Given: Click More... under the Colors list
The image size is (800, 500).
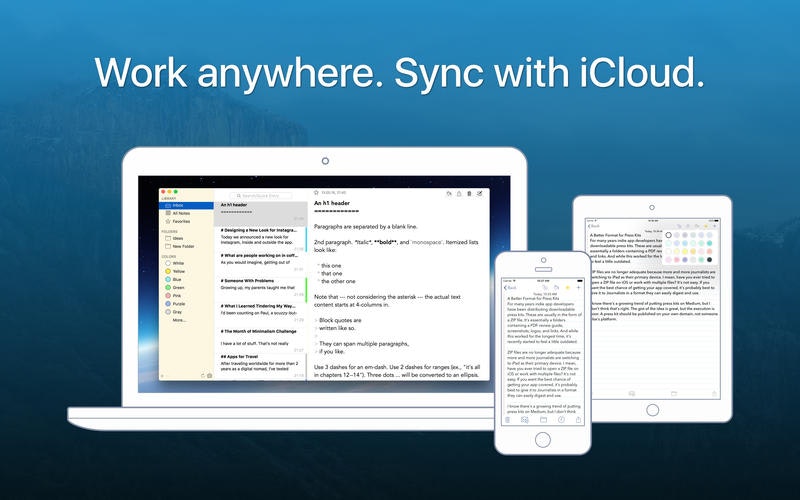Looking at the screenshot, I should (x=179, y=320).
